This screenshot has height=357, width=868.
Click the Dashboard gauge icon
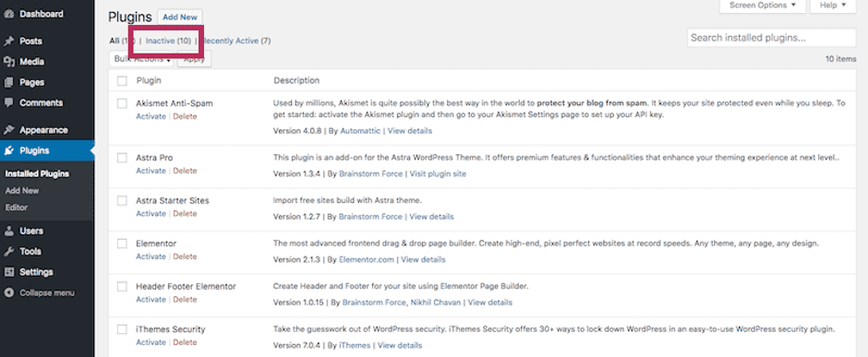pyautogui.click(x=8, y=14)
